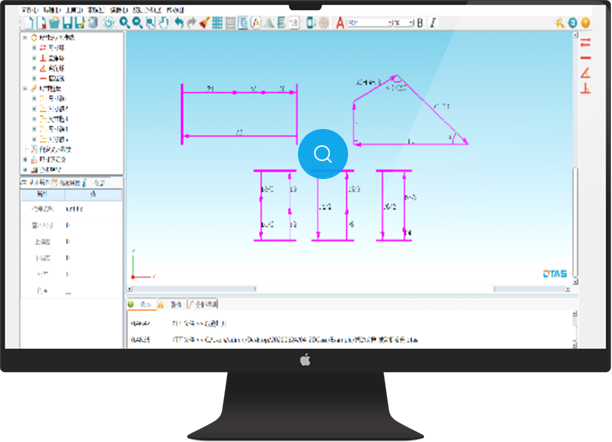The height and width of the screenshot is (442, 612).
Task: Click the green grid table icon
Action: [x=217, y=22]
